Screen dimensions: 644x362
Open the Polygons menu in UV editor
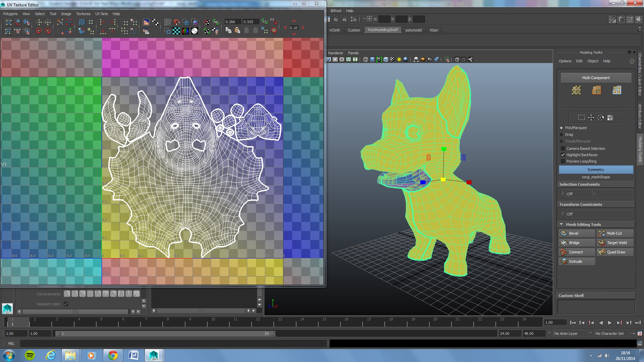[x=10, y=14]
